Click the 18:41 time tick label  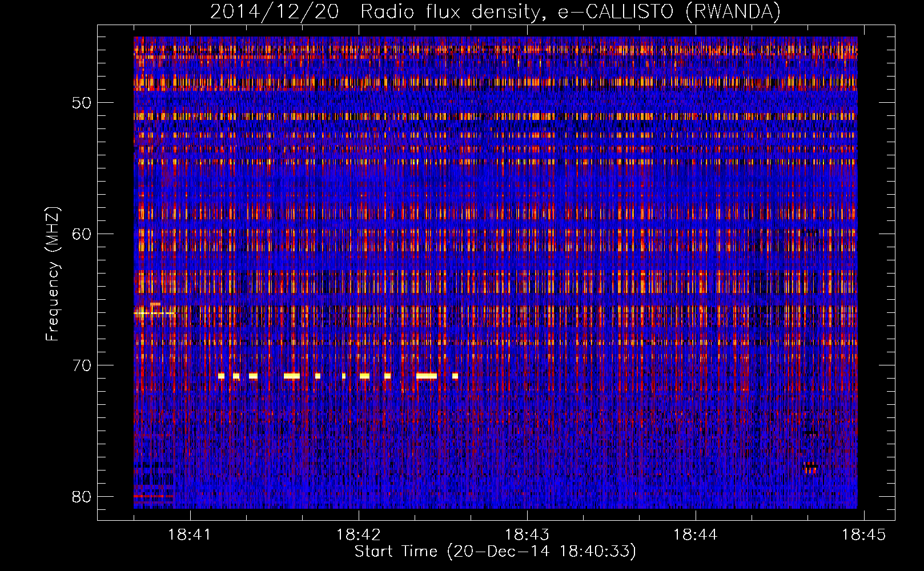click(189, 534)
